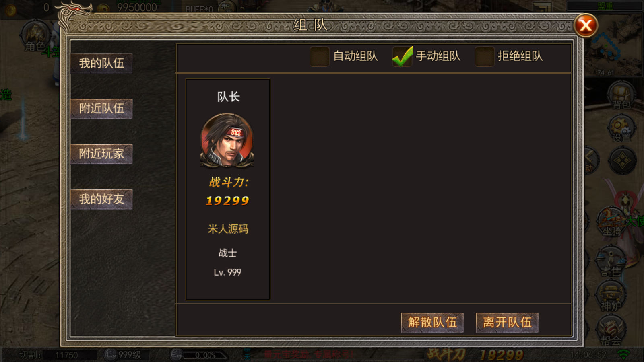This screenshot has width=644, height=362.
Task: Switch to the 我的队伍 tab
Action: coord(101,63)
